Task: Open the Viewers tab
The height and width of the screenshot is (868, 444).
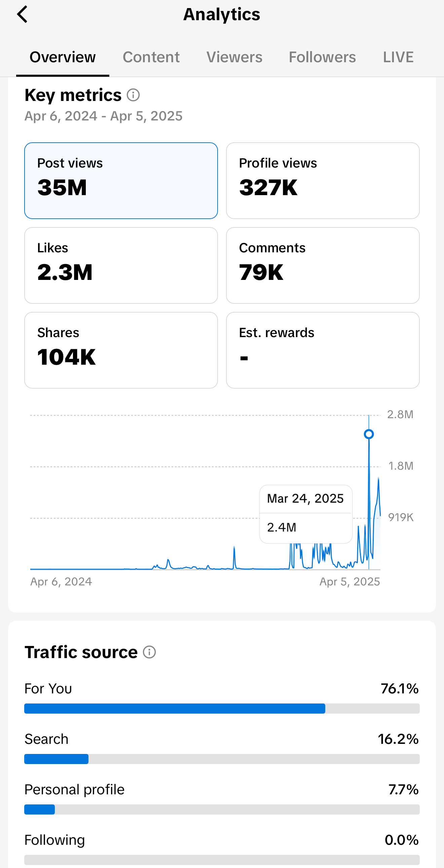Action: [234, 57]
